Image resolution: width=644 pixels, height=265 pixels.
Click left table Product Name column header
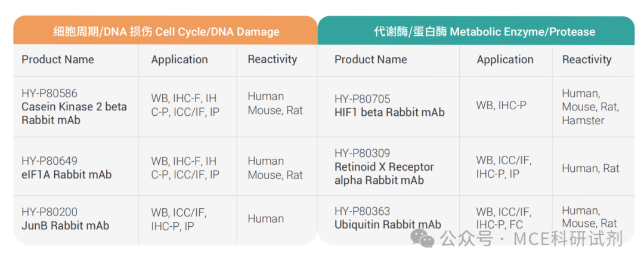click(x=58, y=60)
